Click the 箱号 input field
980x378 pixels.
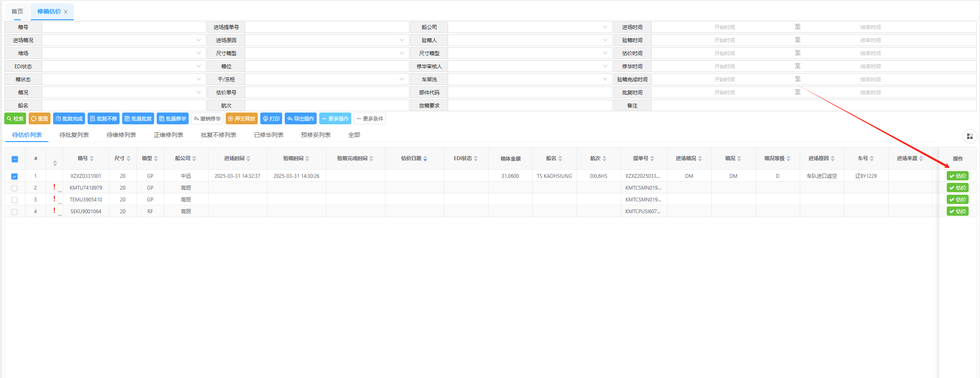124,27
